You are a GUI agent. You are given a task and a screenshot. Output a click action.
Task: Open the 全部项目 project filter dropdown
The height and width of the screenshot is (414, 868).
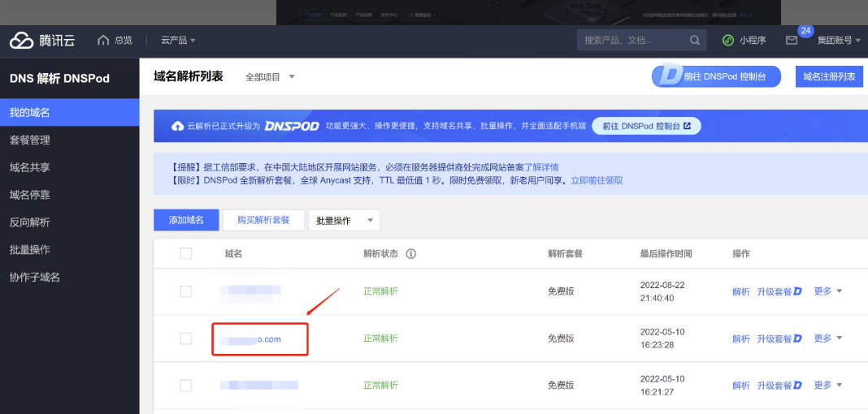(x=271, y=77)
